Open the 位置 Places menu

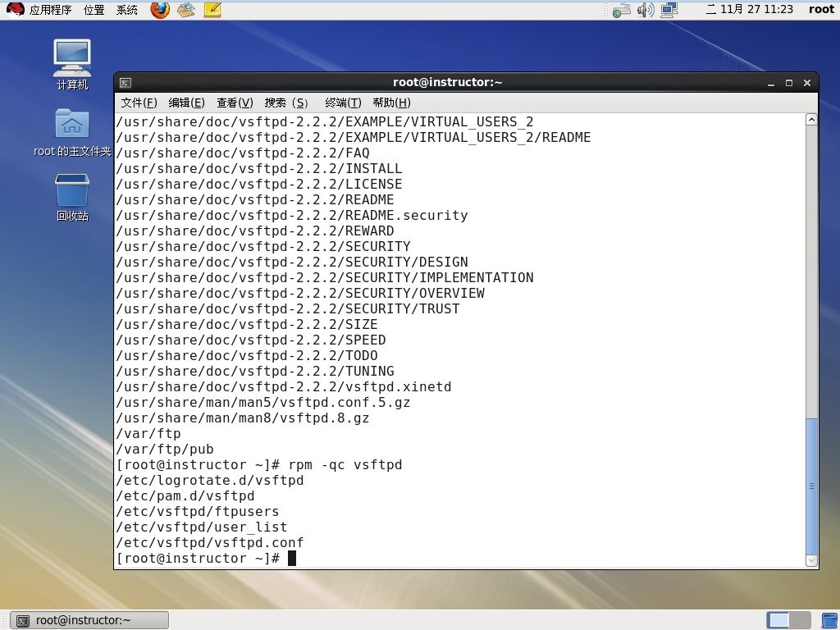[x=94, y=10]
